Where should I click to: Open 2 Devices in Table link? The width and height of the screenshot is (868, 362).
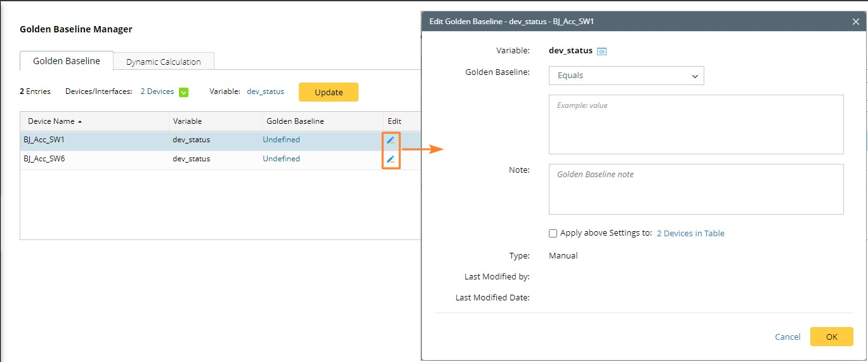click(690, 233)
